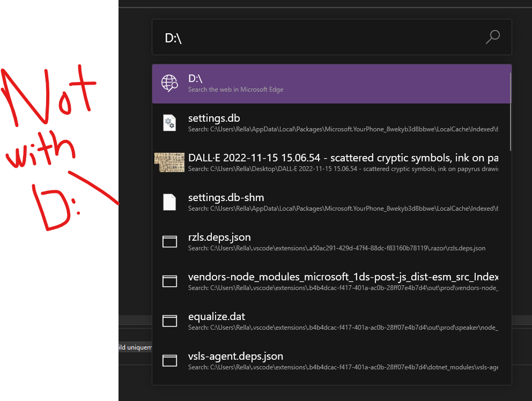The image size is (532, 401).
Task: Click the vsls-agent dotnet_modules path text
Action: pyautogui.click(x=343, y=367)
